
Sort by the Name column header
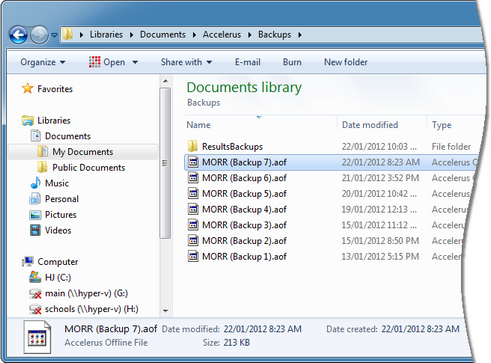(198, 125)
